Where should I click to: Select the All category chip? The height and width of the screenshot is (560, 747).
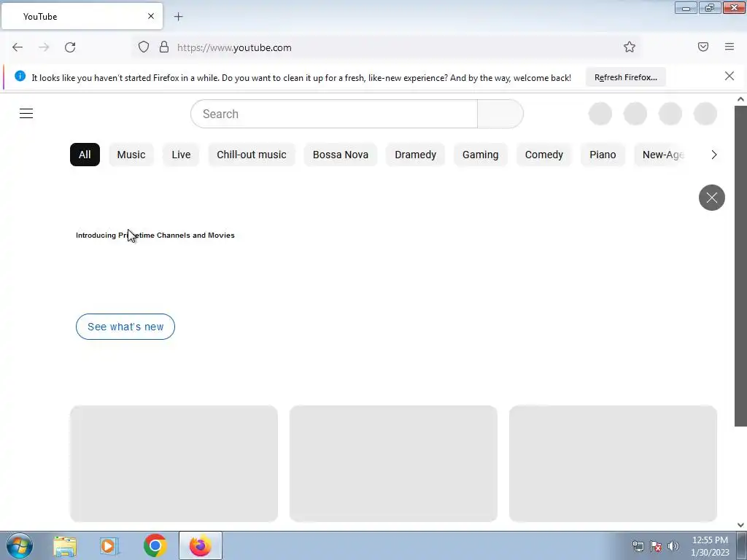(x=85, y=155)
